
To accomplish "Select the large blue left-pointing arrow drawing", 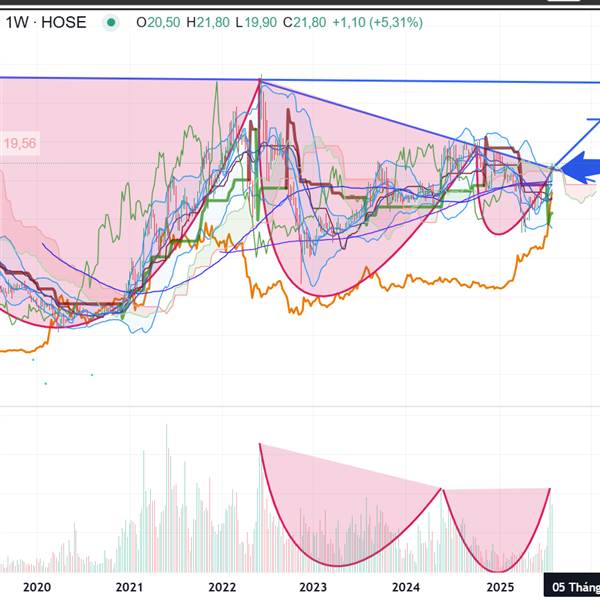I will point(580,168).
